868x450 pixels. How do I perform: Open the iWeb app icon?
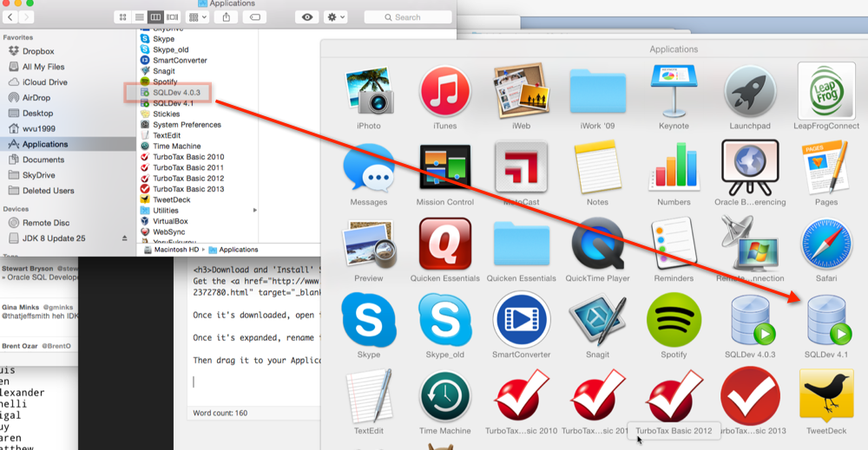pyautogui.click(x=521, y=92)
